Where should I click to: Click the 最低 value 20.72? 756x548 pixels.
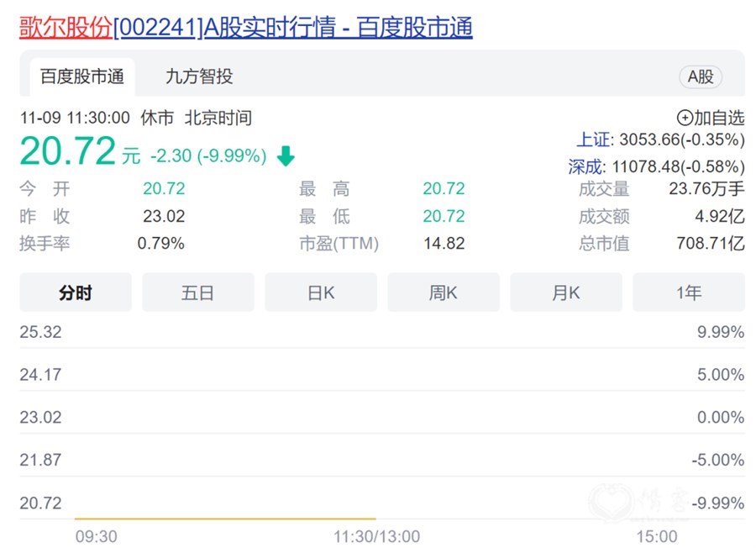click(x=444, y=216)
